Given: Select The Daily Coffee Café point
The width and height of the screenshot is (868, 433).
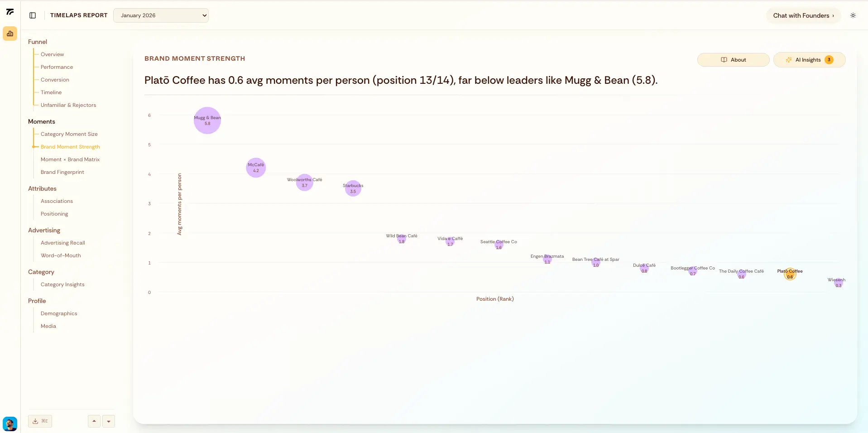Looking at the screenshot, I should pos(741,274).
